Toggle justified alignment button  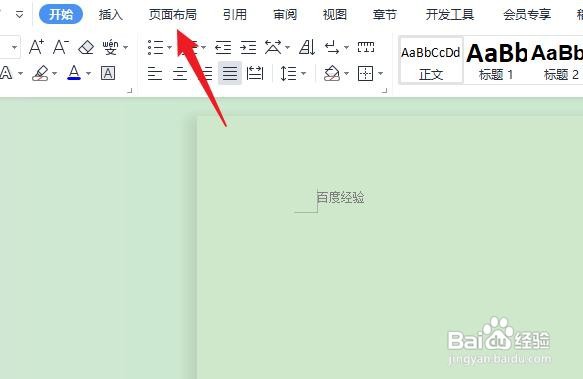click(230, 73)
